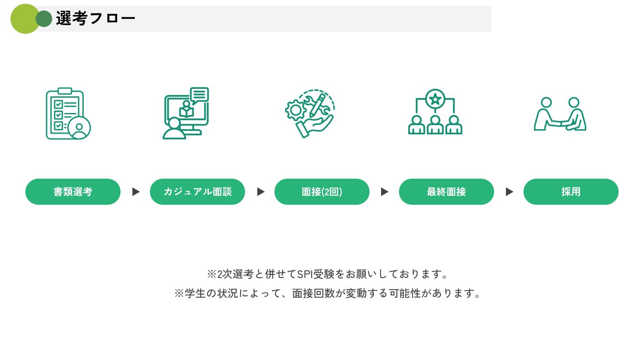Image resolution: width=644 pixels, height=362 pixels.
Task: Click the arrow after カジュアル面談
Action: pos(261,192)
